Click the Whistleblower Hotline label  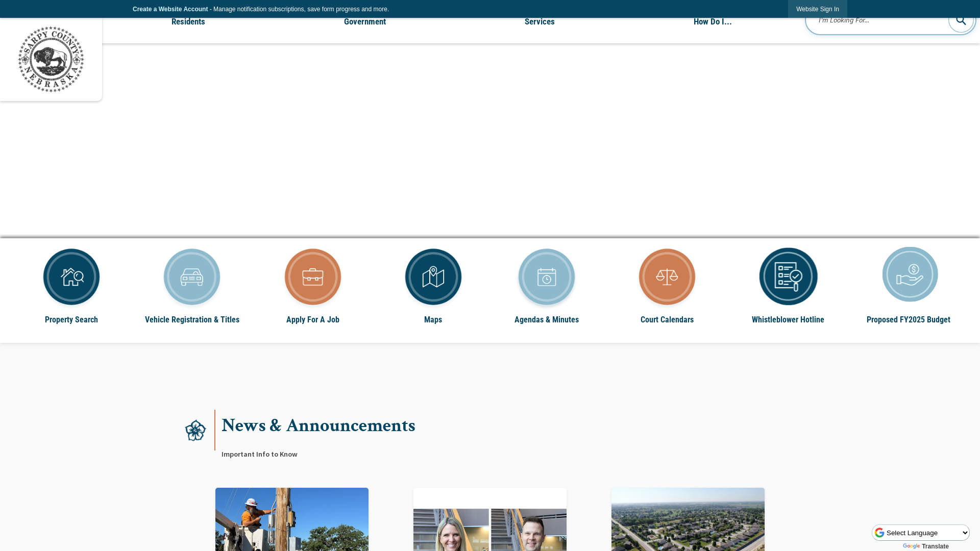(788, 320)
